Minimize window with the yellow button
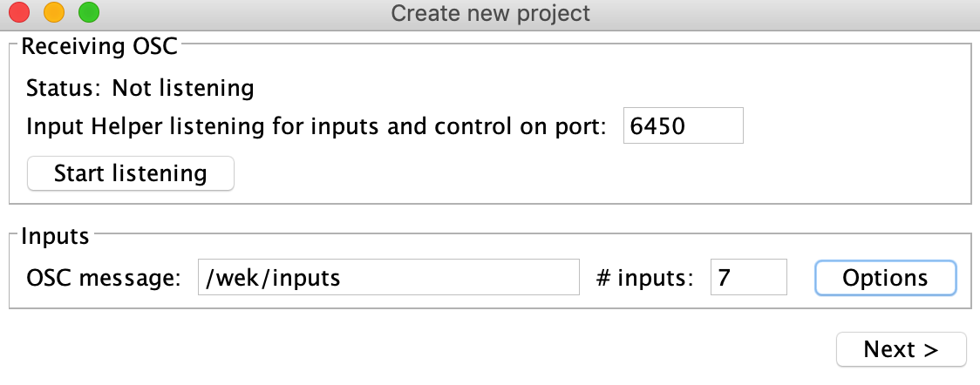 (x=54, y=13)
